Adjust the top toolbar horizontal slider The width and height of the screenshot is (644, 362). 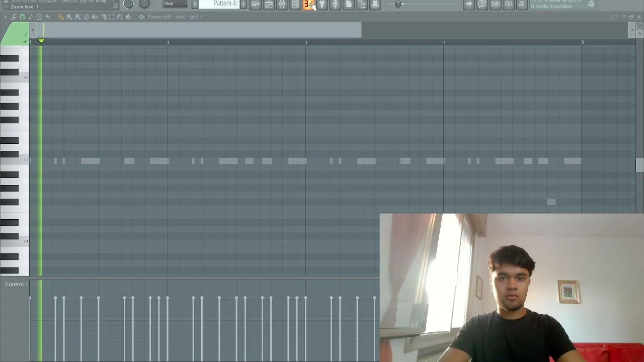pos(398,5)
